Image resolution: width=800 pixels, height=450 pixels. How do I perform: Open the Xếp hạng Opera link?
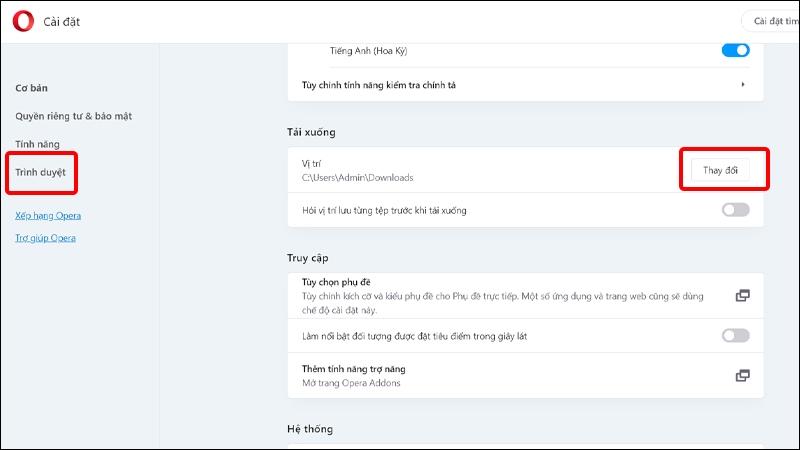pos(48,215)
